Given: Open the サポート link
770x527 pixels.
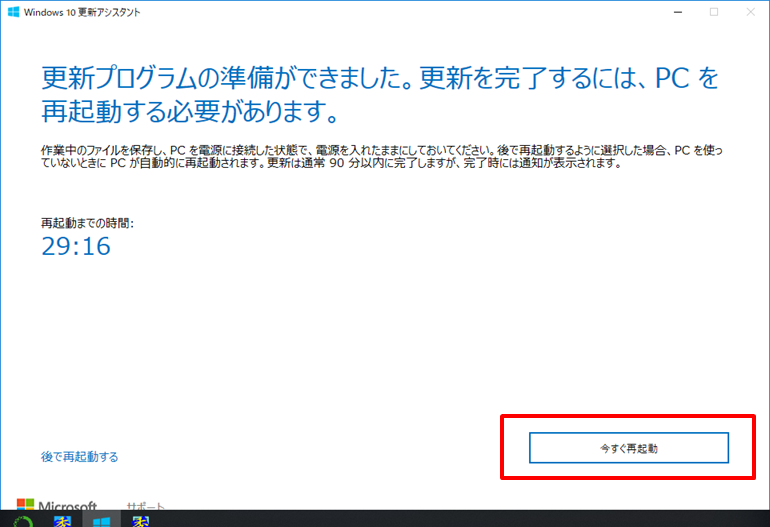Looking at the screenshot, I should [x=145, y=506].
